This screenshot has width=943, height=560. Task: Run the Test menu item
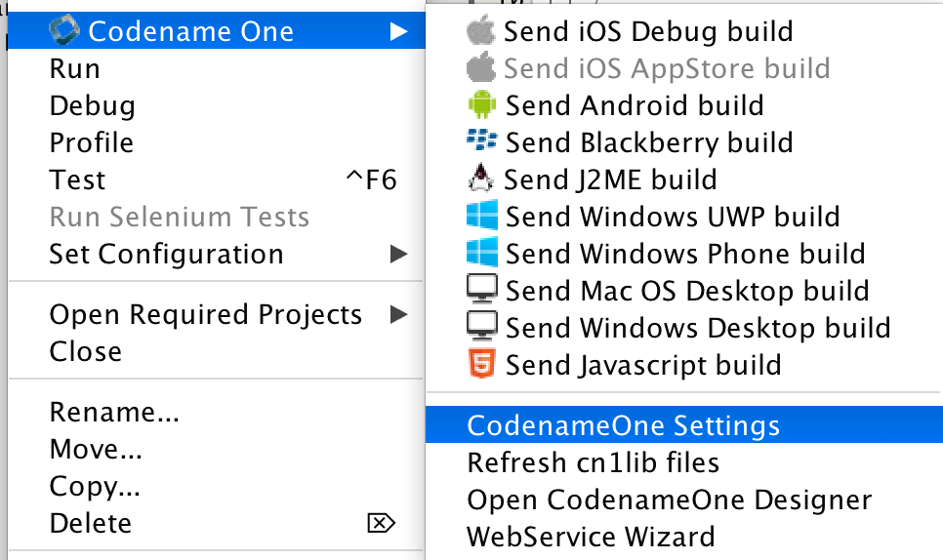pyautogui.click(x=78, y=180)
